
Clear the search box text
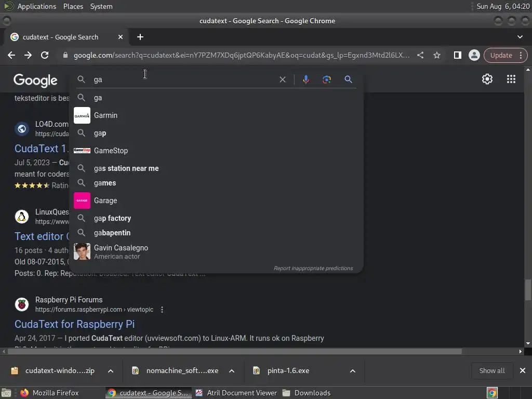[282, 79]
